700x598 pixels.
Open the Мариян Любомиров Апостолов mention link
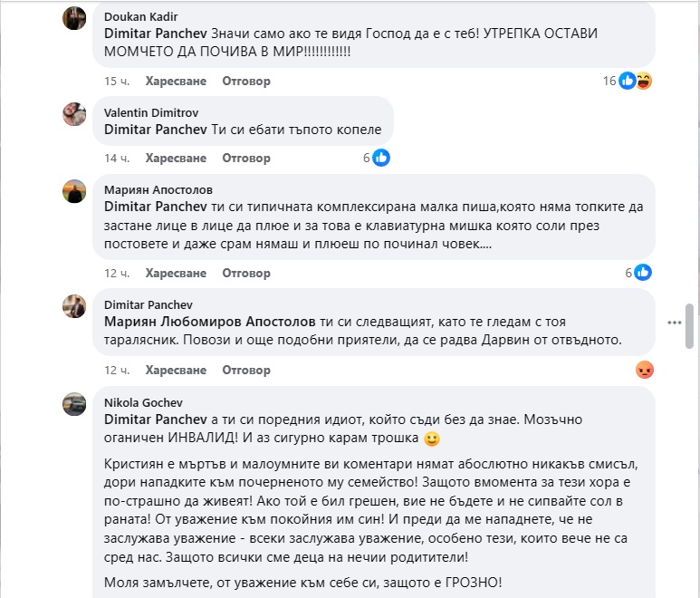click(209, 322)
